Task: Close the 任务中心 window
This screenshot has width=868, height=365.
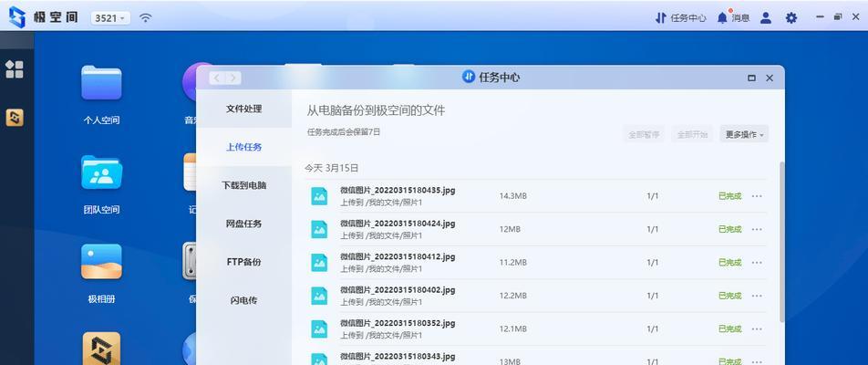Action: 769,78
